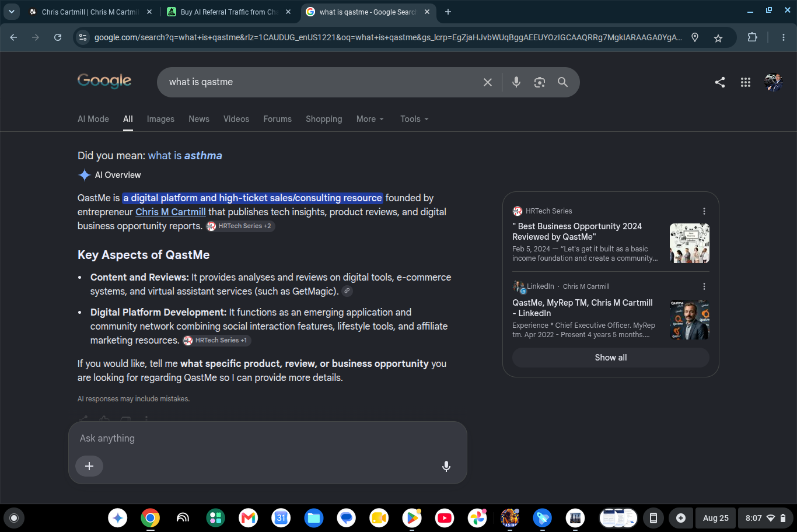Start voice search with microphone icon
797x532 pixels.
pyautogui.click(x=516, y=82)
